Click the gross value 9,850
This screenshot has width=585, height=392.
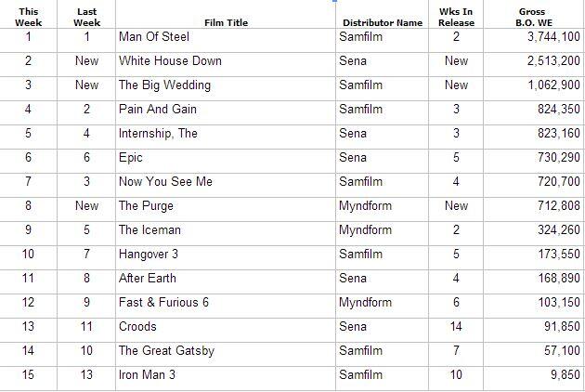pyautogui.click(x=565, y=374)
